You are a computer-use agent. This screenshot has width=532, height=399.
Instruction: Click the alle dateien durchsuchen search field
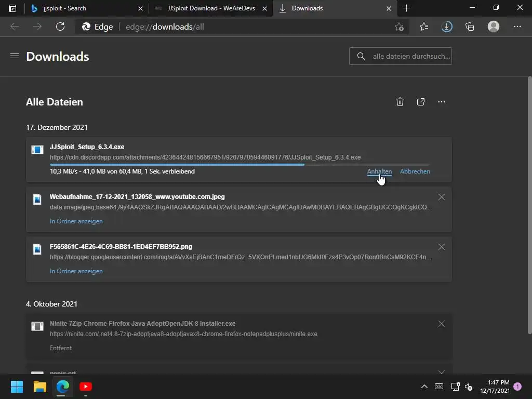pos(401,56)
